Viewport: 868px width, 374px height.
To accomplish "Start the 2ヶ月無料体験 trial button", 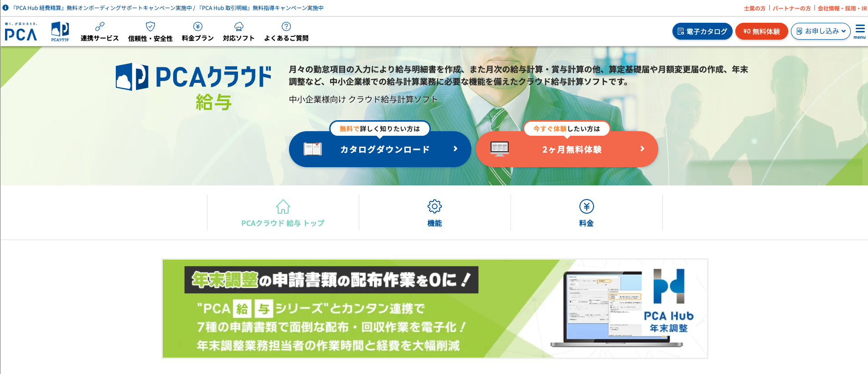I will tap(567, 149).
